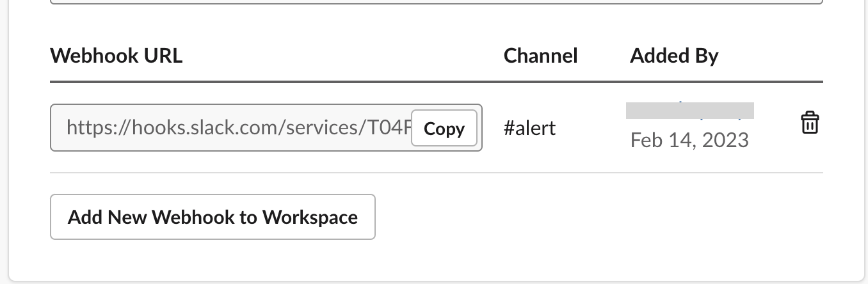Open the redacted Added By user link
The image size is (868, 284).
[x=689, y=110]
